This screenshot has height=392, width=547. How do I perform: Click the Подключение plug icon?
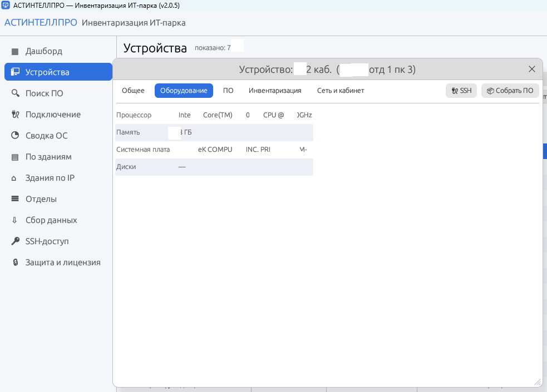pyautogui.click(x=15, y=115)
